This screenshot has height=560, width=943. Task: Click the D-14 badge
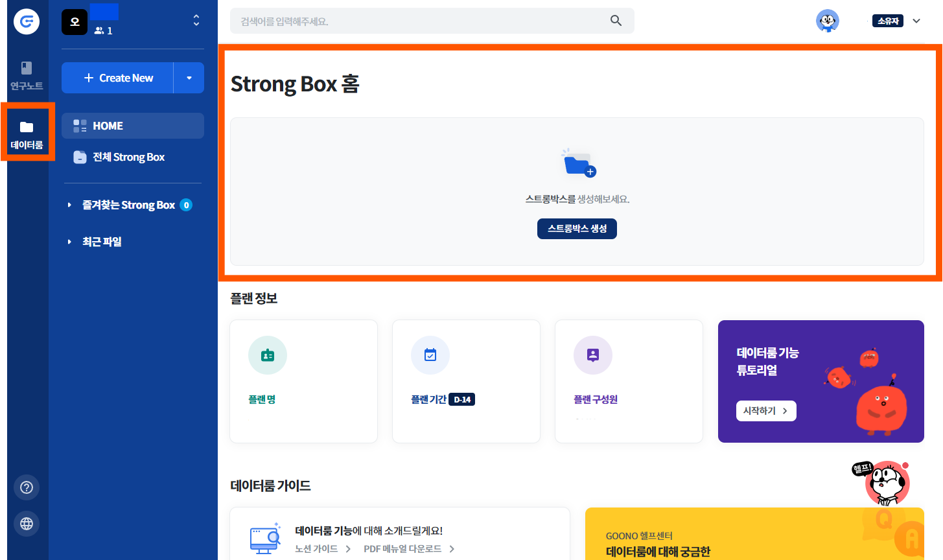(462, 399)
